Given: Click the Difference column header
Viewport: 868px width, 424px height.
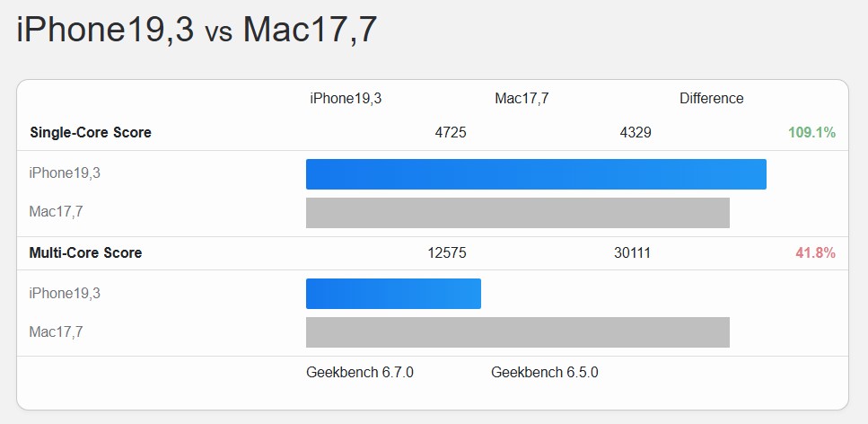Looking at the screenshot, I should [711, 99].
